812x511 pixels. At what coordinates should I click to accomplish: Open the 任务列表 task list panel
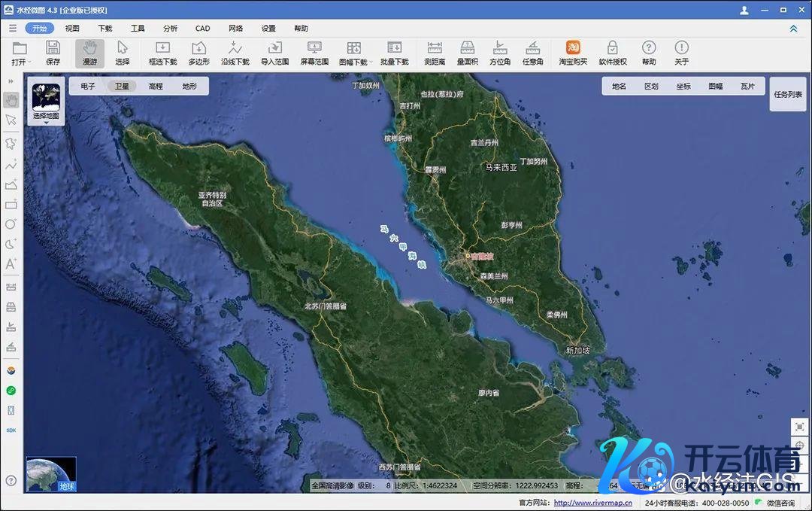(x=788, y=95)
